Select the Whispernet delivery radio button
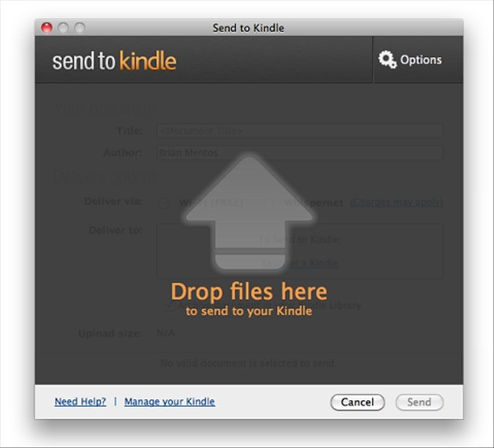 [268, 203]
